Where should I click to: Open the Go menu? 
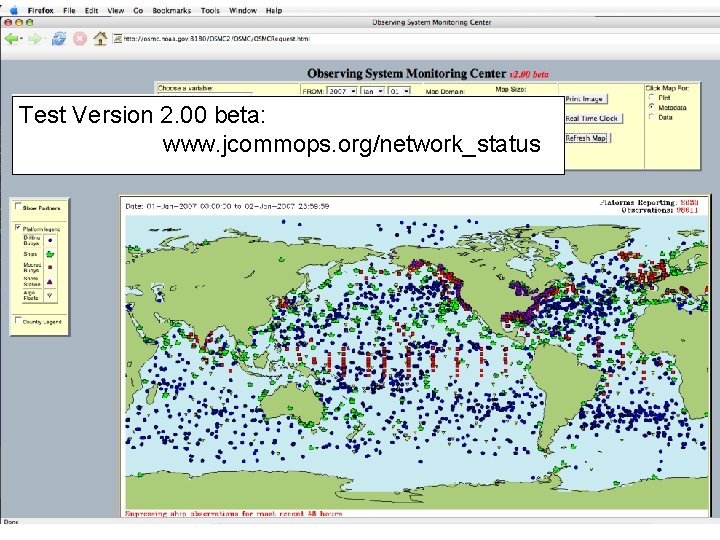coord(138,10)
